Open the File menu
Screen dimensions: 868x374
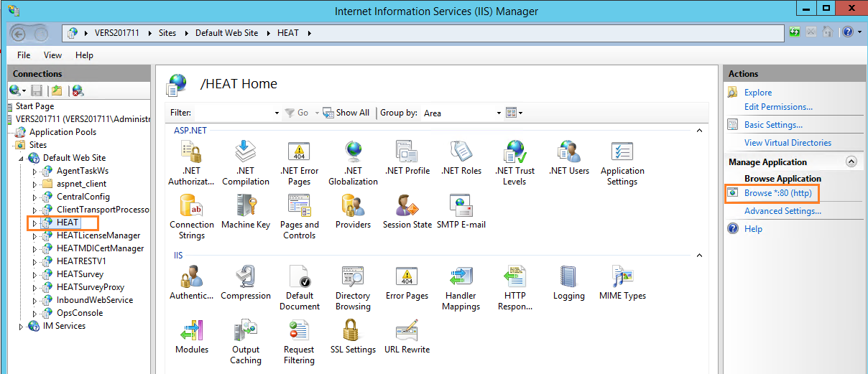coord(24,55)
